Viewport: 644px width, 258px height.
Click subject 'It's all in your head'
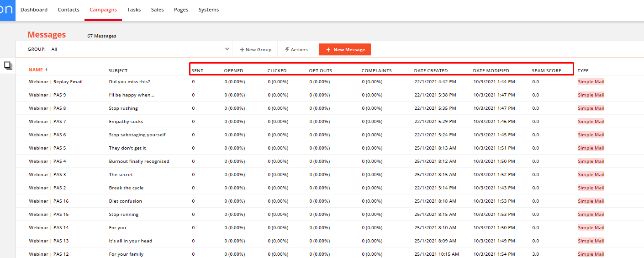click(131, 241)
